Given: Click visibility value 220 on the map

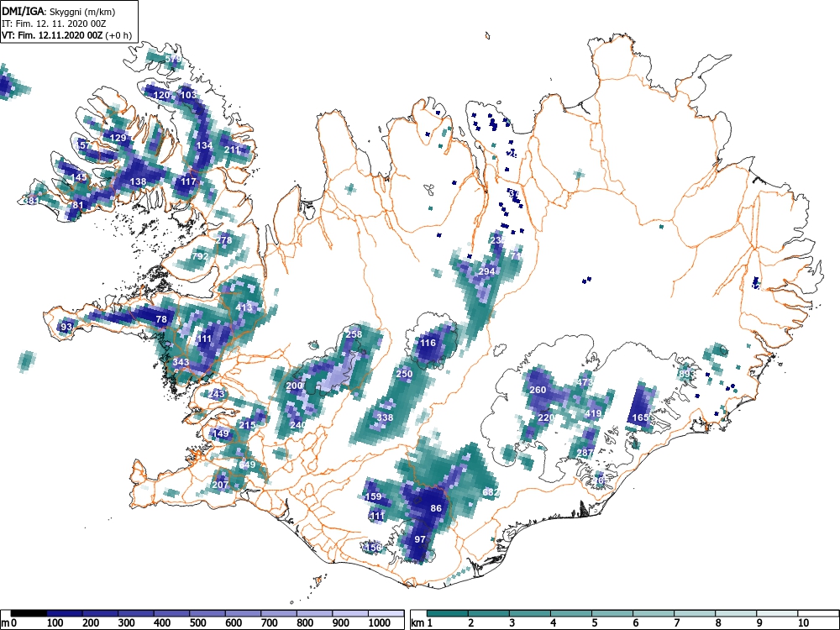Looking at the screenshot, I should (x=546, y=417).
